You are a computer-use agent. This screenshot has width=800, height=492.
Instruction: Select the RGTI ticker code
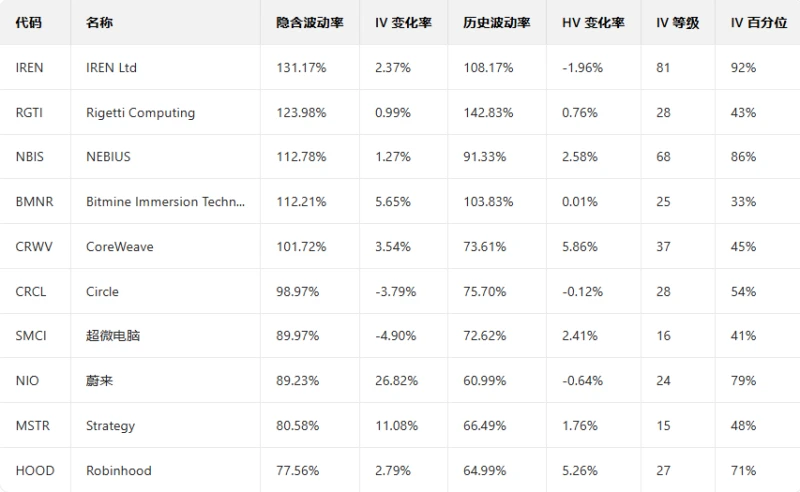point(30,113)
